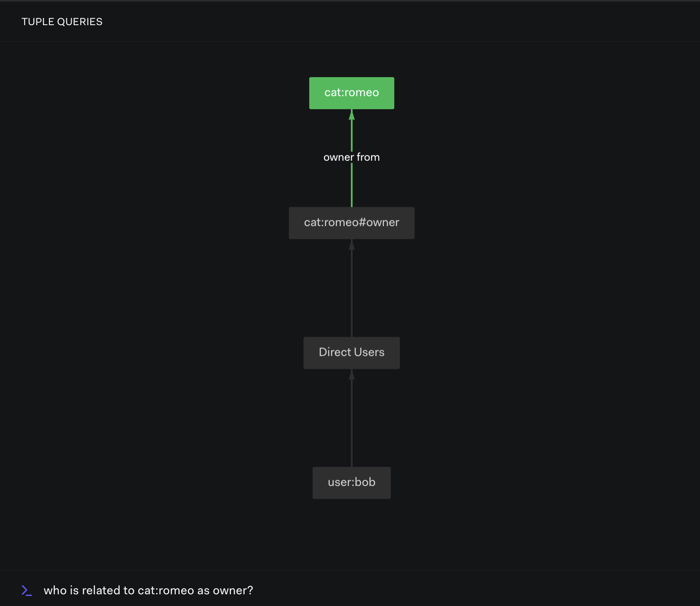The image size is (700, 606).
Task: Click the word "owner?" ending the query
Action: click(x=233, y=590)
